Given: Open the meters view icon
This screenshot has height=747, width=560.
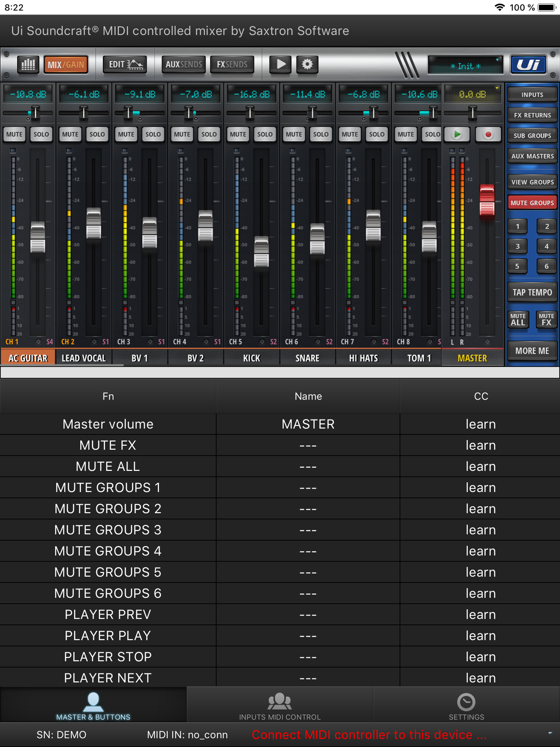Looking at the screenshot, I should tap(28, 64).
